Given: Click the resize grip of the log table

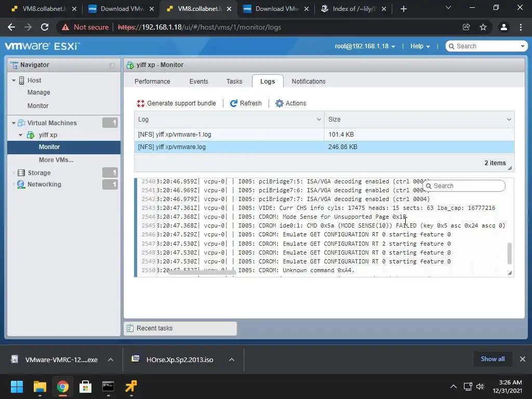Looking at the screenshot, I should pyautogui.click(x=510, y=168).
